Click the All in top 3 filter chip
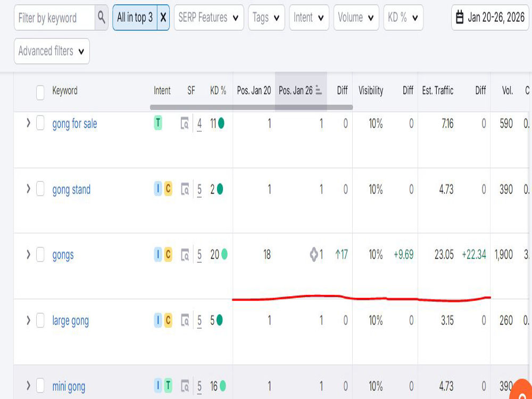532x399 pixels. [135, 18]
